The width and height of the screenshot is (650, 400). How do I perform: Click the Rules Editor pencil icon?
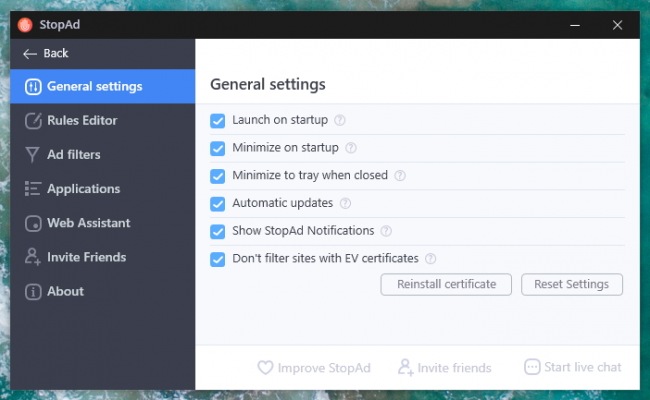coord(33,121)
